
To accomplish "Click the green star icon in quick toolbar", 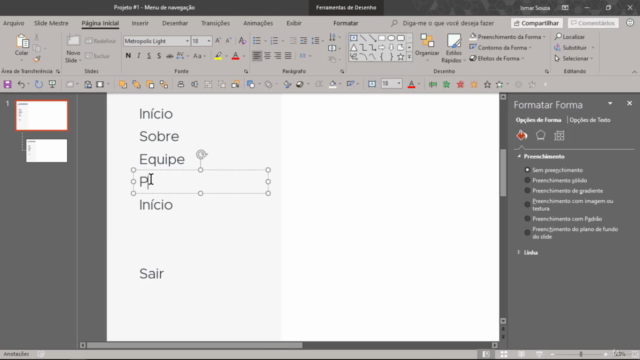I will [447, 84].
